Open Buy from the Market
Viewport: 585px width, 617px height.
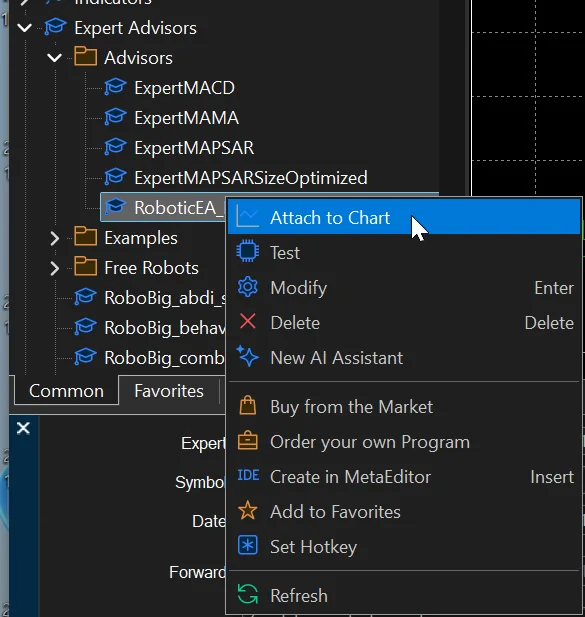point(404,406)
